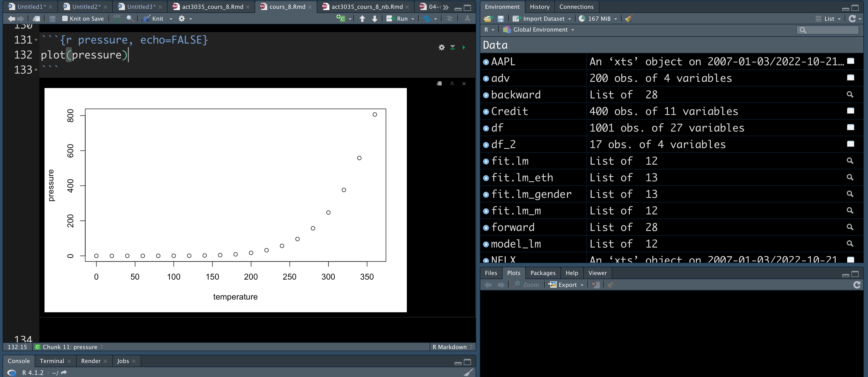This screenshot has height=377, width=868.
Task: Clear all plots with broom in Plots pane
Action: click(x=611, y=285)
